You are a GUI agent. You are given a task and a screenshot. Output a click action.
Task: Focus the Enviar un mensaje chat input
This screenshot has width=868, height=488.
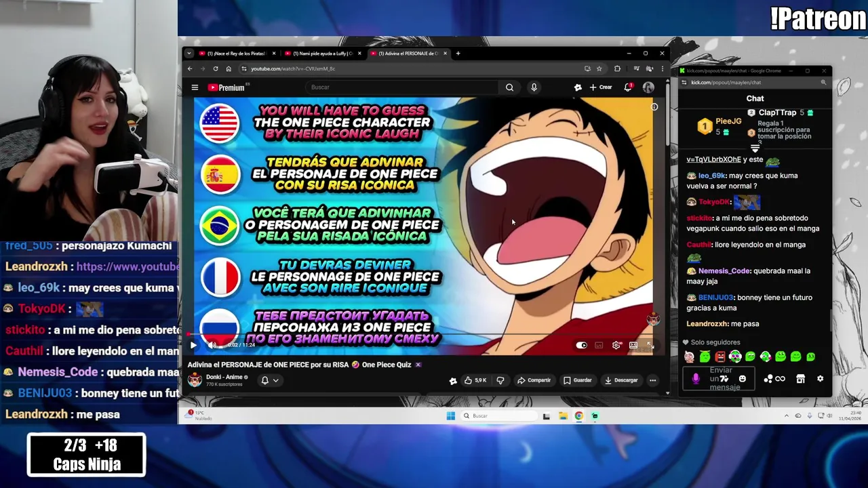720,379
